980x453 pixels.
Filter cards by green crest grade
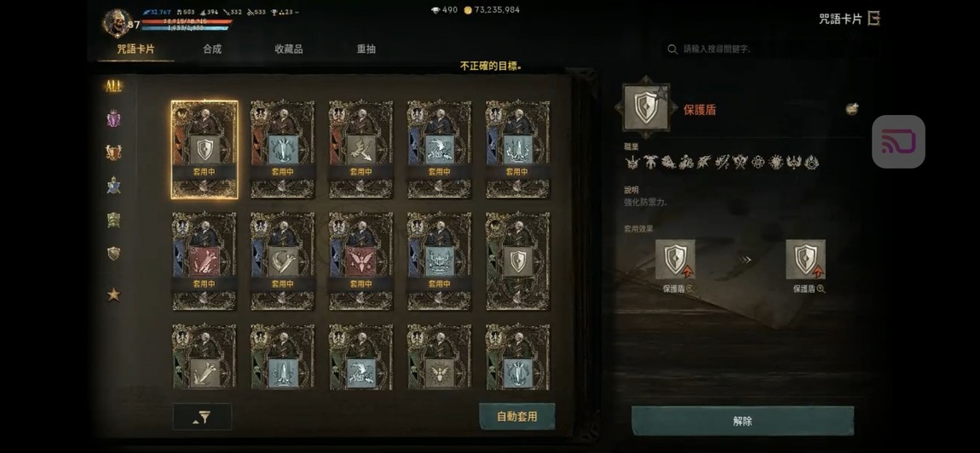click(113, 220)
